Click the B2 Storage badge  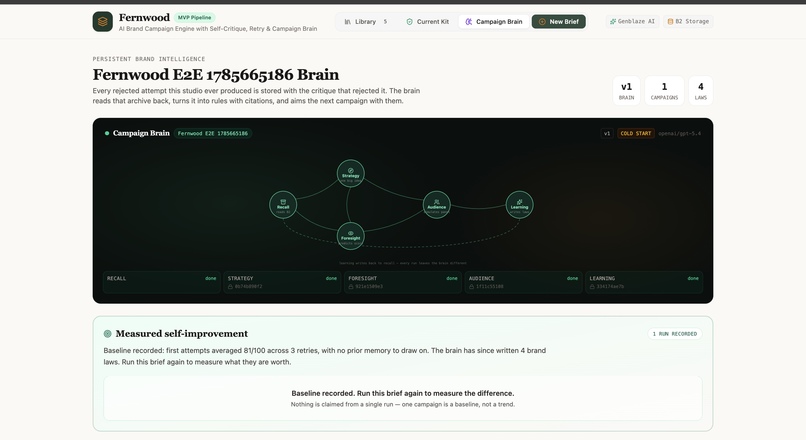(688, 22)
